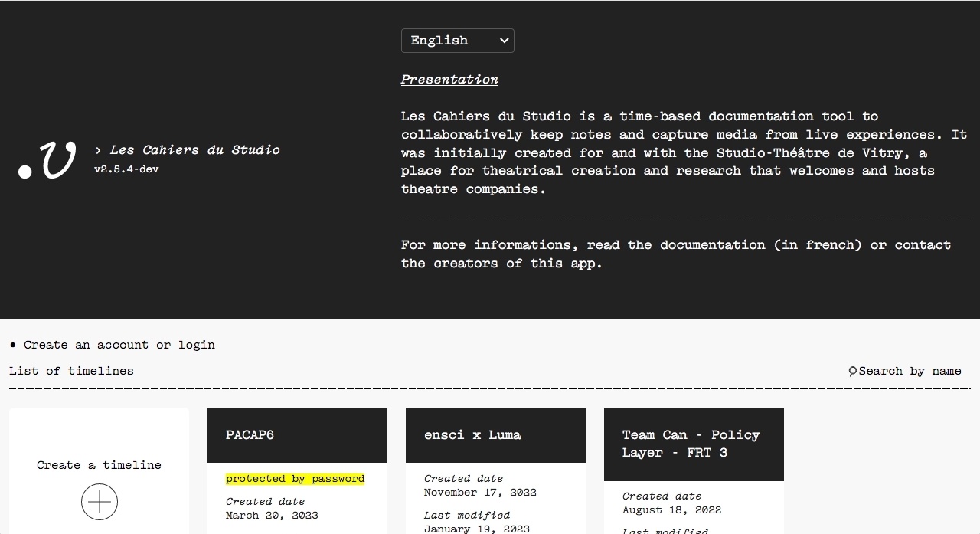Open the Presentation heading link
The height and width of the screenshot is (534, 980).
(x=449, y=79)
